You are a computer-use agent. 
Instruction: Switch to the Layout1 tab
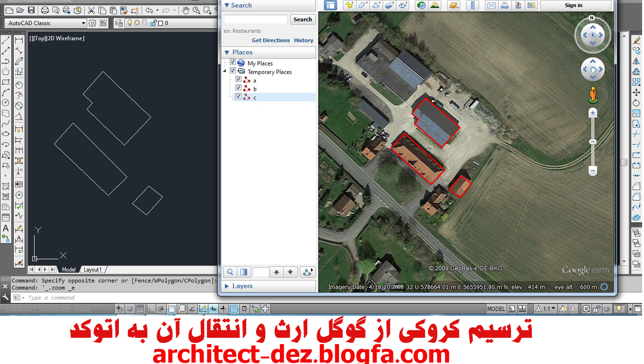(x=92, y=269)
